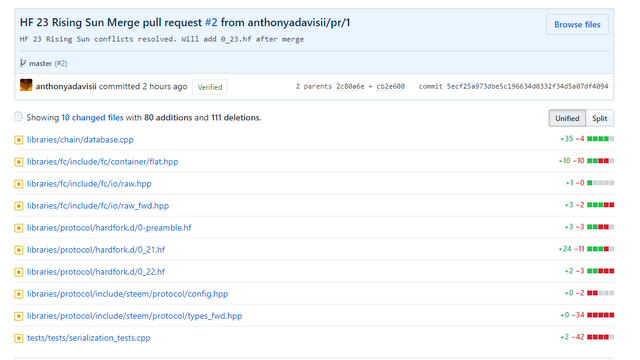
Task: Click the HF 23 Rising Sun commit title
Action: tap(185, 22)
